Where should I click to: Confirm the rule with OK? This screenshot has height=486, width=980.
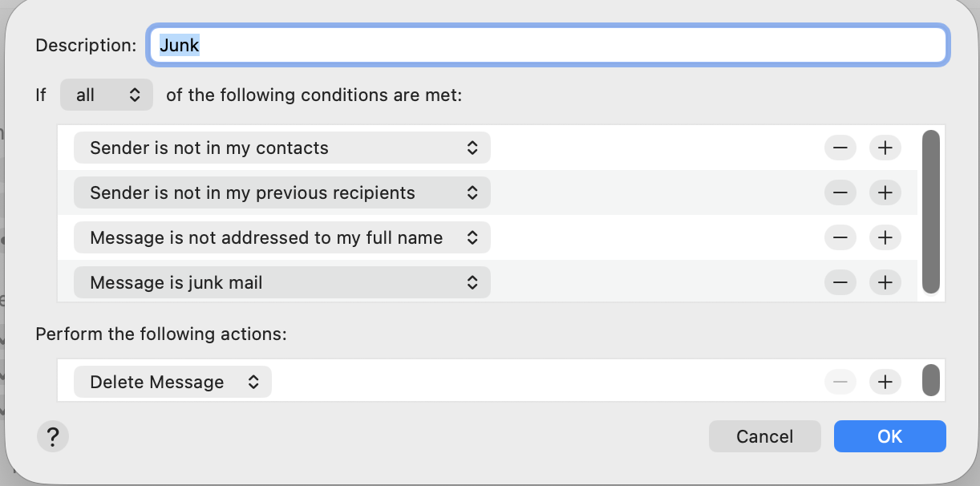click(889, 437)
